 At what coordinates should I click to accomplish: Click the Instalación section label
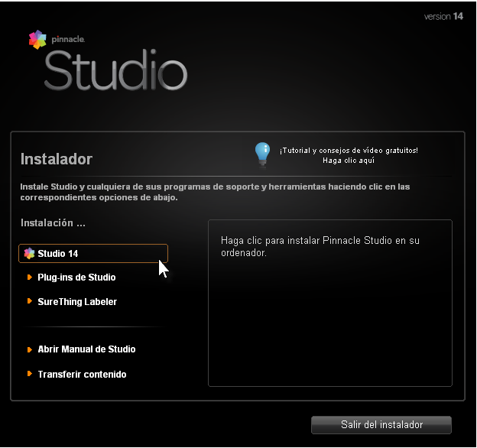tap(53, 223)
